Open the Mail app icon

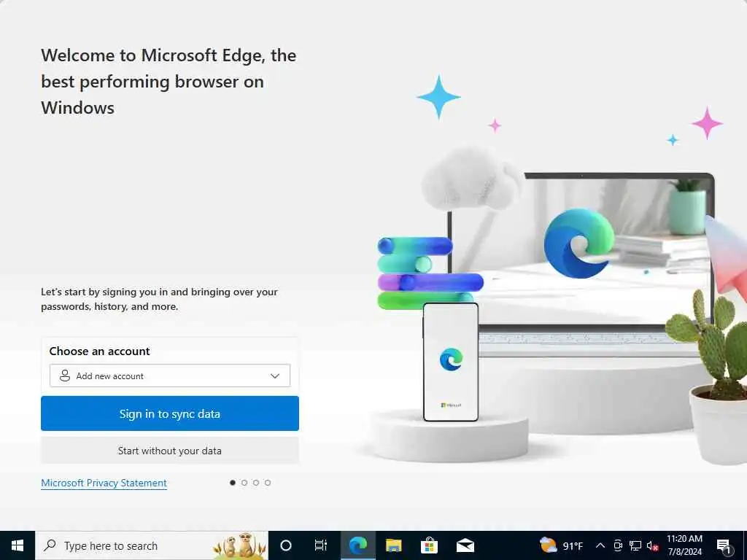[x=465, y=545]
